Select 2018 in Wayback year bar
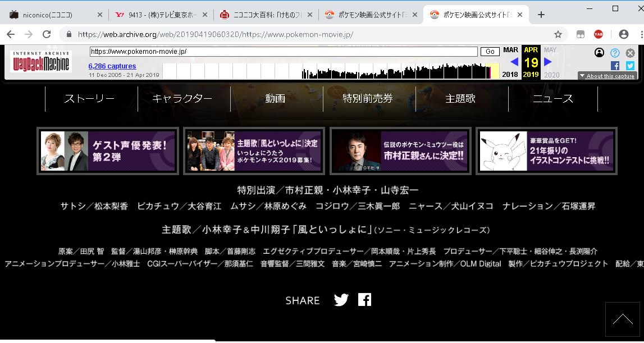Viewport: 644px width, 343px height. 510,75
